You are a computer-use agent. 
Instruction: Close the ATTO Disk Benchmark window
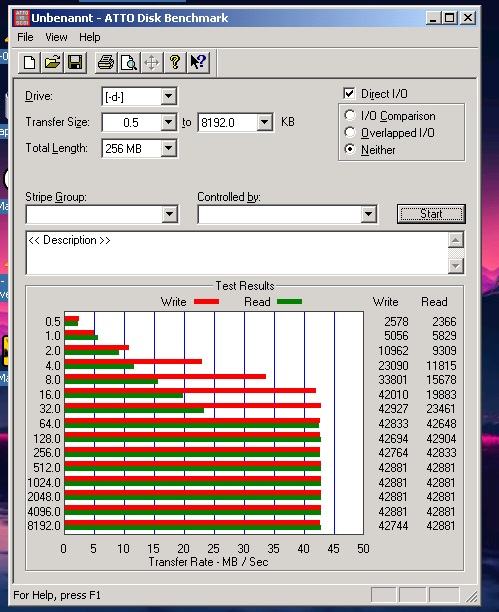point(468,18)
